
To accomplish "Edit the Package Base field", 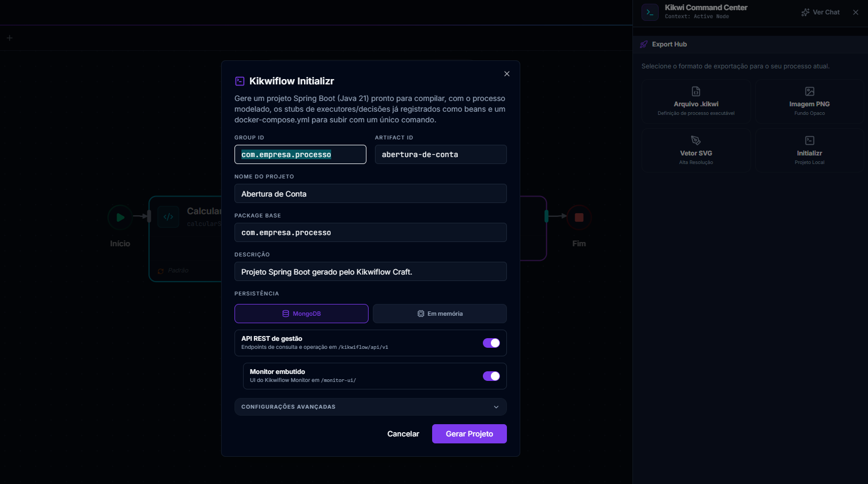I will tap(371, 232).
